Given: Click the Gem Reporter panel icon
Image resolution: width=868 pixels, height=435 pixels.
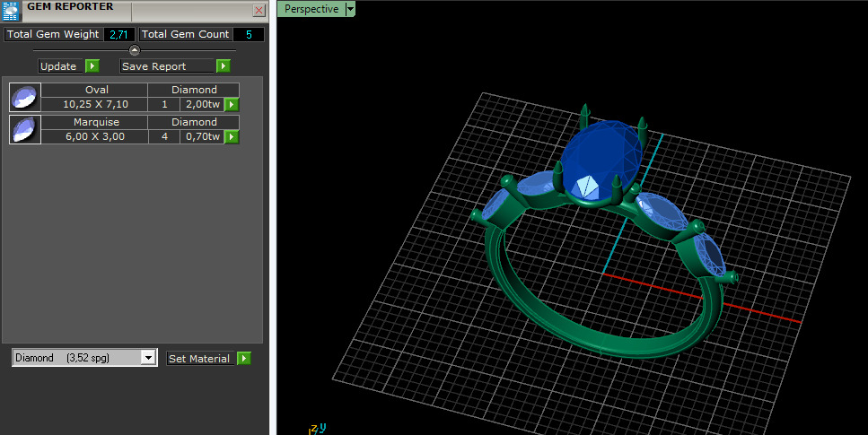Looking at the screenshot, I should [x=11, y=11].
